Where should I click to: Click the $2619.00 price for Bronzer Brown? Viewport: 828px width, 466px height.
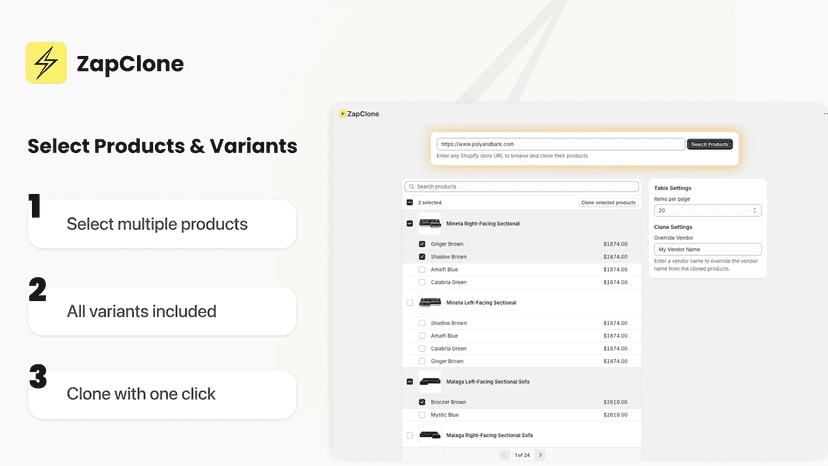pos(615,402)
